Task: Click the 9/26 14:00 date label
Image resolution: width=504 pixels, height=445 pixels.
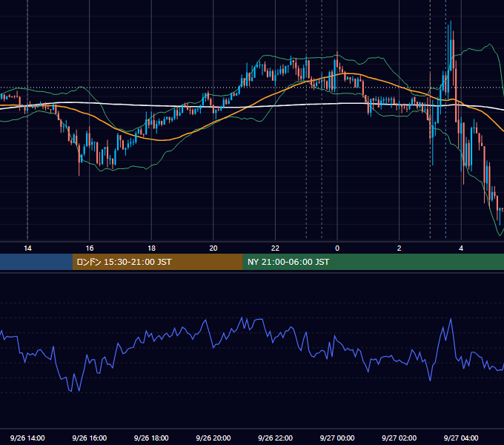Action: [x=27, y=438]
